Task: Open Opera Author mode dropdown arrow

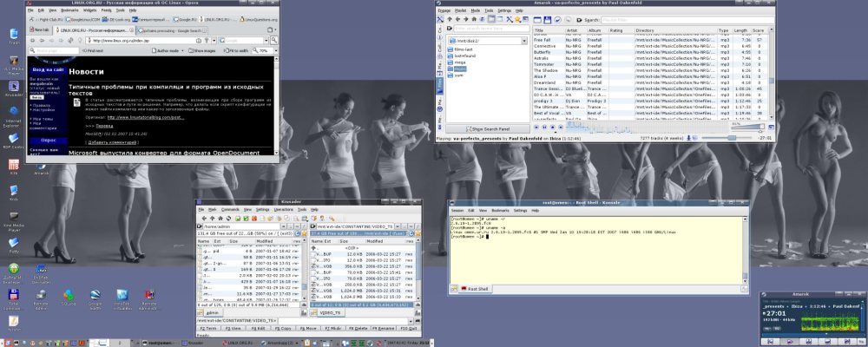Action: pos(182,50)
